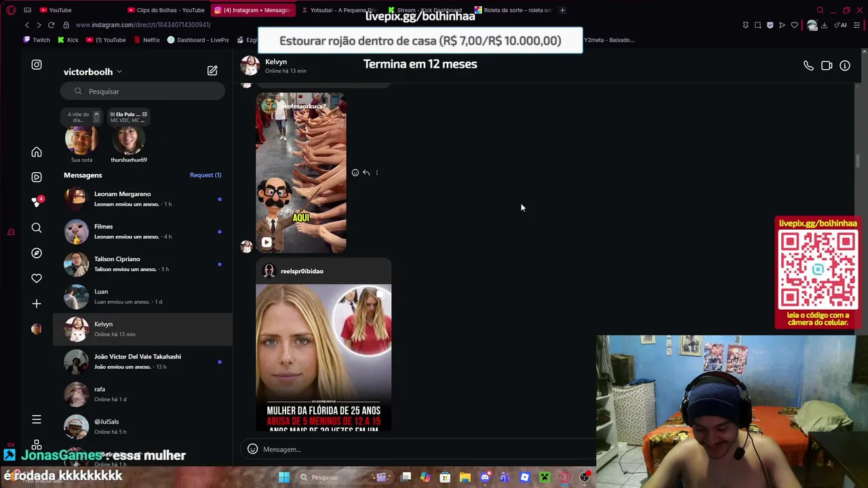Open Kick bookmark in bookmarks bar
868x488 pixels.
68,40
